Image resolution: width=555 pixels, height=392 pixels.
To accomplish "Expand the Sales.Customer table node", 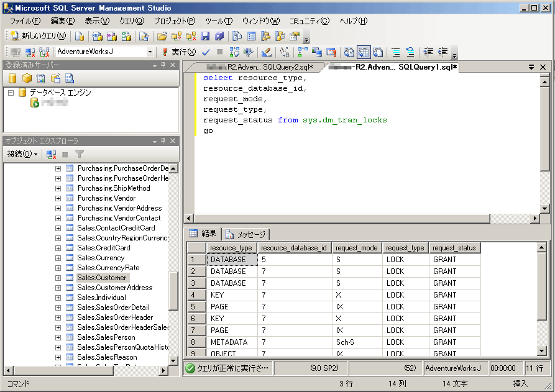I will pos(58,278).
